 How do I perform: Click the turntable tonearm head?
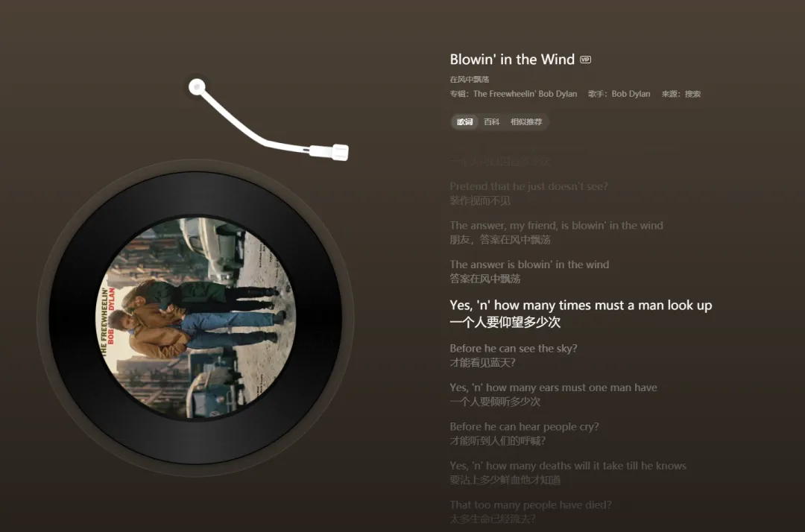(339, 152)
